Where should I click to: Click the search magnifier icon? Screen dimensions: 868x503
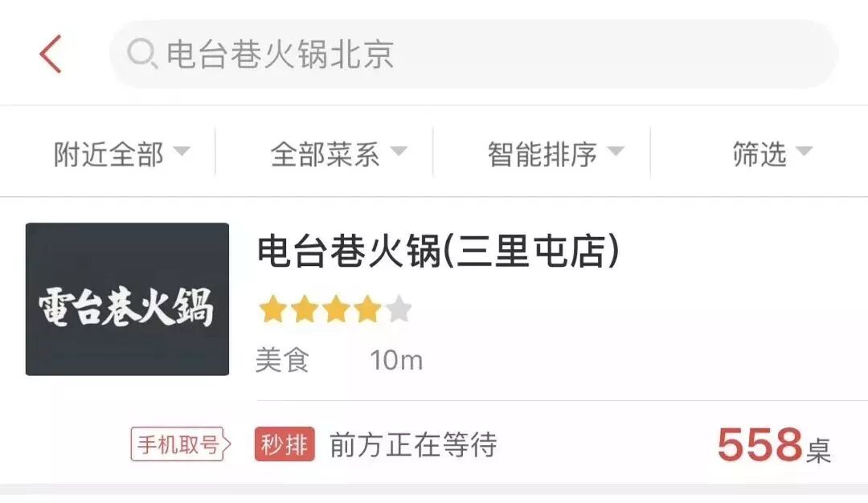point(141,54)
